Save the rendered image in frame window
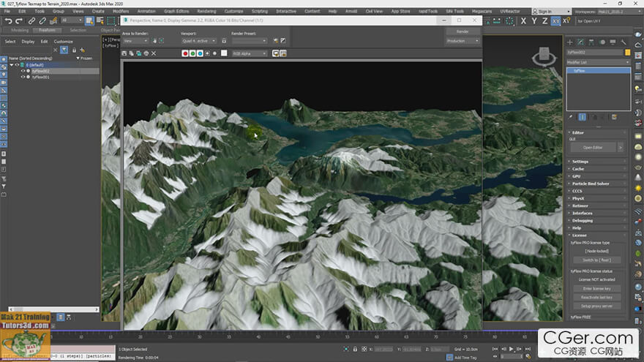Viewport: 644px width, 362px height. click(124, 53)
